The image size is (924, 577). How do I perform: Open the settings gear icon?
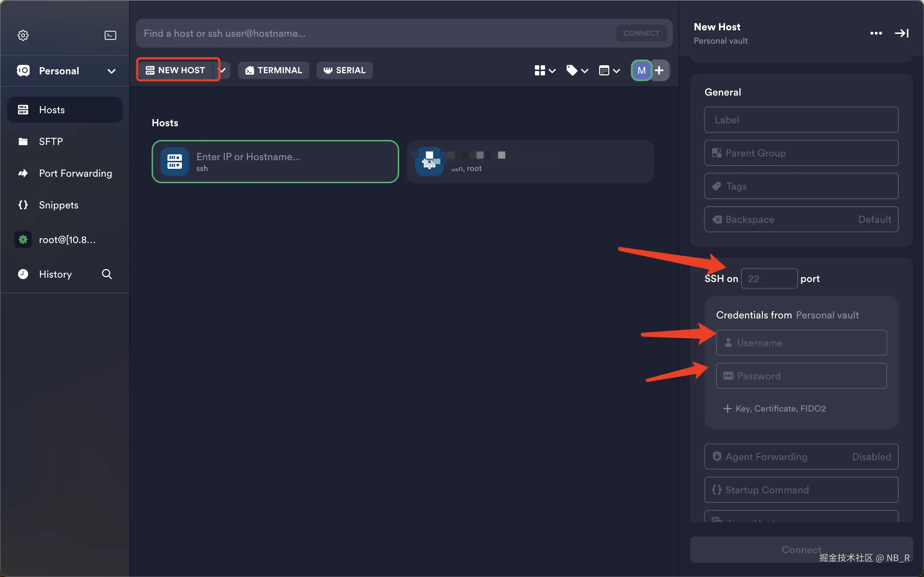(x=23, y=35)
